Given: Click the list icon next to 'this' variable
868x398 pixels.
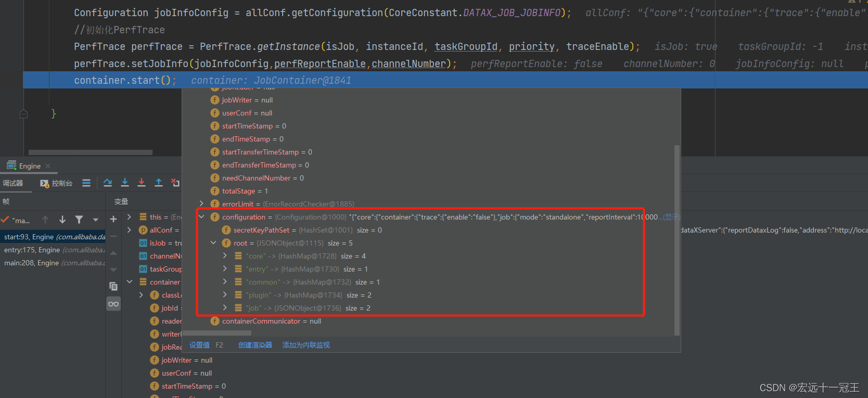Looking at the screenshot, I should 143,217.
